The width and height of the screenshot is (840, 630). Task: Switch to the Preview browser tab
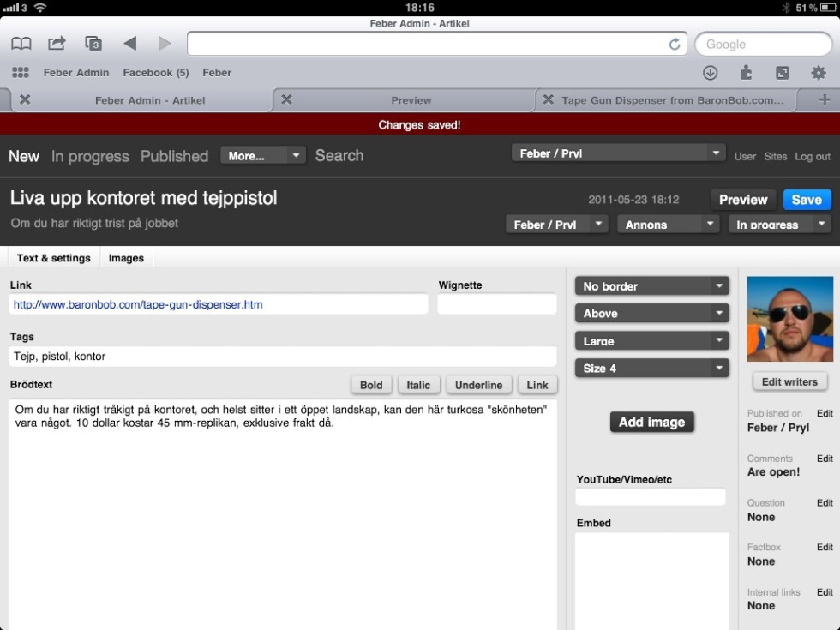click(x=411, y=100)
